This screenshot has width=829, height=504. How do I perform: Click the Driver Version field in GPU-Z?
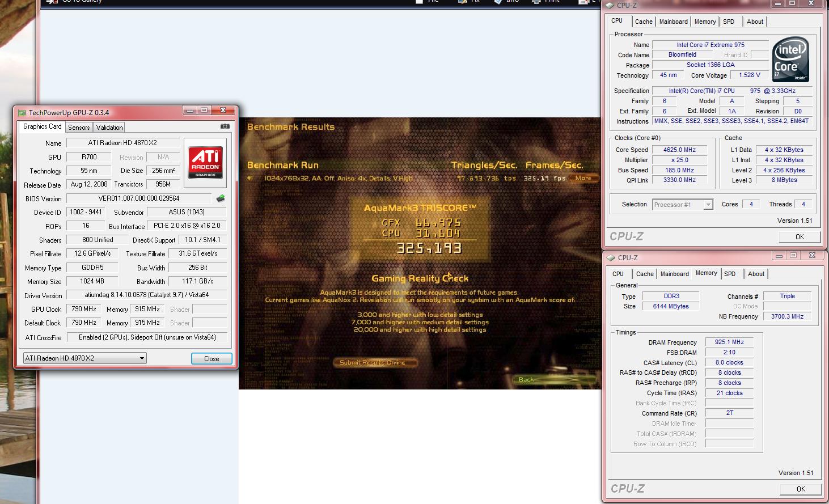point(147,295)
